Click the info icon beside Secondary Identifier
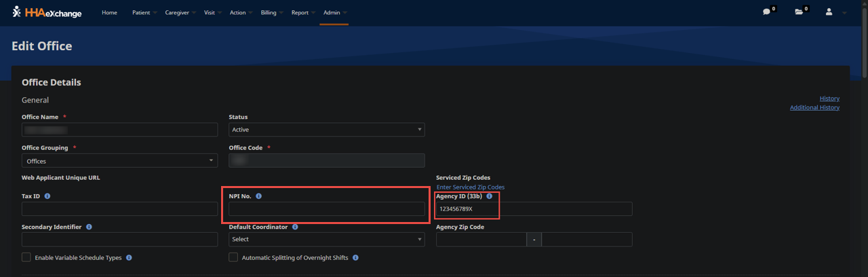The image size is (868, 277). coord(90,227)
